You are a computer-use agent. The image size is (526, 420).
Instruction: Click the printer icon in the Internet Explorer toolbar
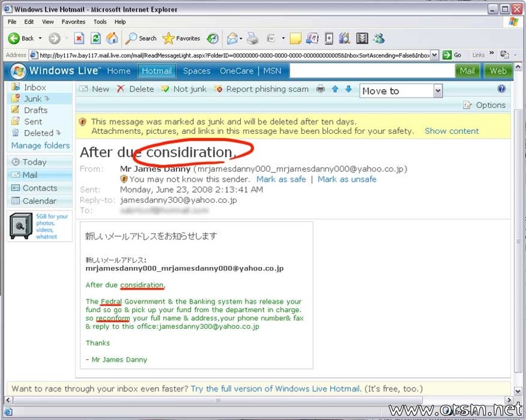pos(252,39)
